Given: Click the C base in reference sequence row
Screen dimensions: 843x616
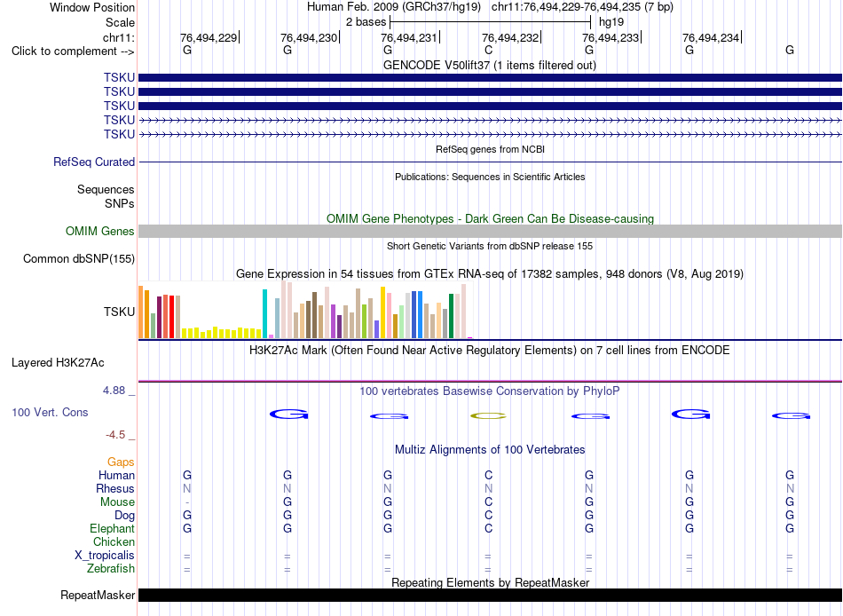Looking at the screenshot, I should click(488, 50).
